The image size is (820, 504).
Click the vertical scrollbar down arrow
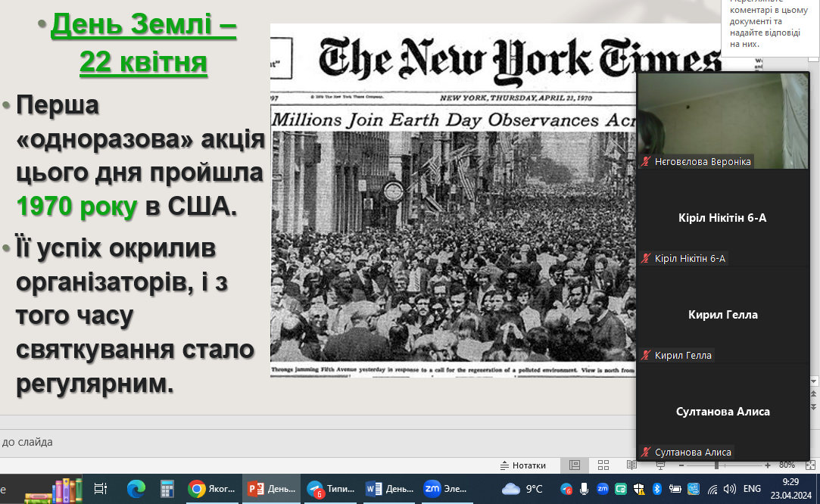coord(813,381)
